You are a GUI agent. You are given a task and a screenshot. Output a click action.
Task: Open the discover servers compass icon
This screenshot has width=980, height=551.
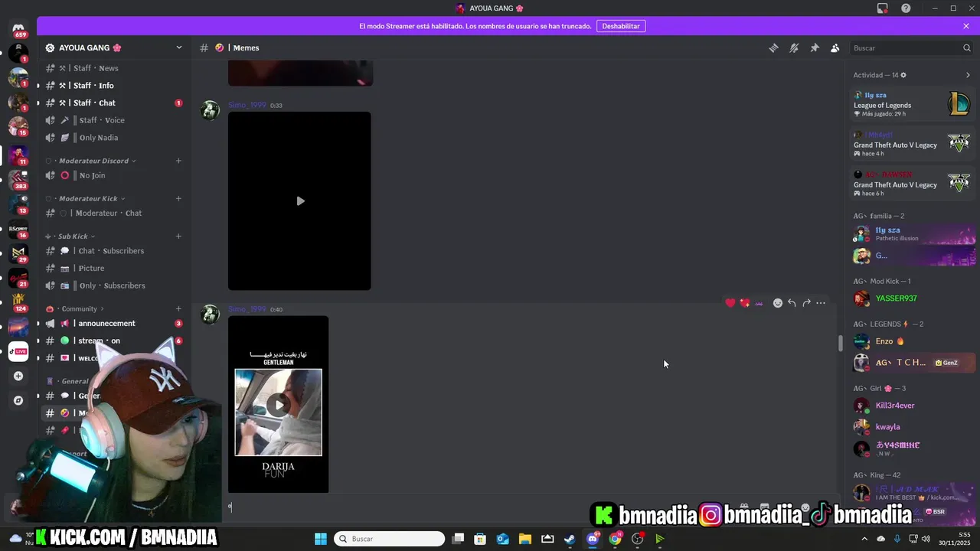pos(18,400)
